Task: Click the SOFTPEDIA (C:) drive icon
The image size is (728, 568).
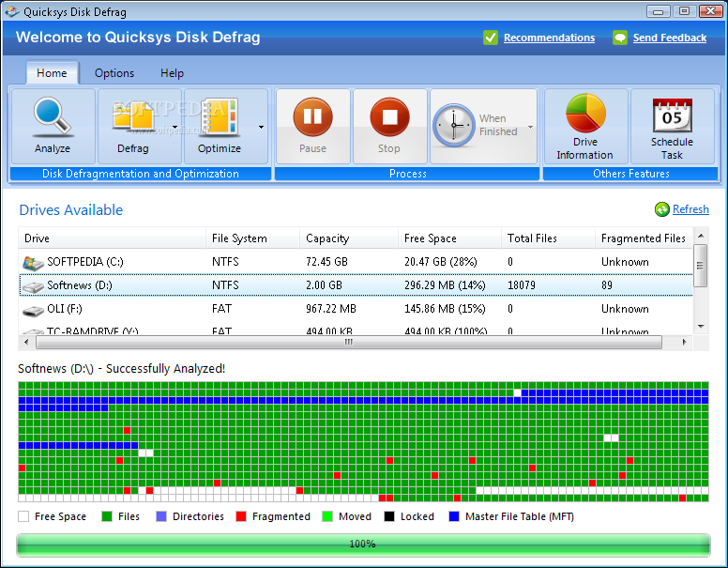Action: pyautogui.click(x=33, y=263)
